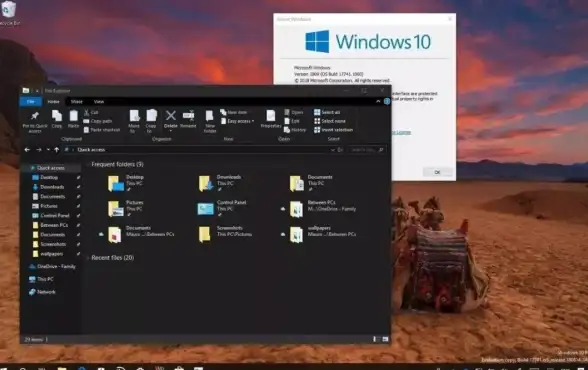Collapse the Frequent folders (9) group
The width and height of the screenshot is (588, 370).
coord(88,164)
